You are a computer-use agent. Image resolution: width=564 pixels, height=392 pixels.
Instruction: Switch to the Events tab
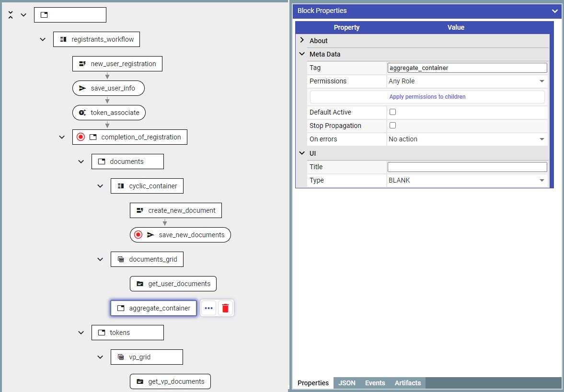tap(375, 383)
